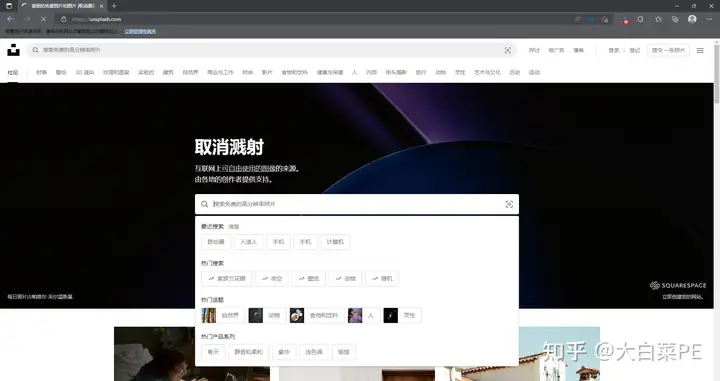Click the browser refresh-style extension icon
720x381 pixels.
coord(641,19)
